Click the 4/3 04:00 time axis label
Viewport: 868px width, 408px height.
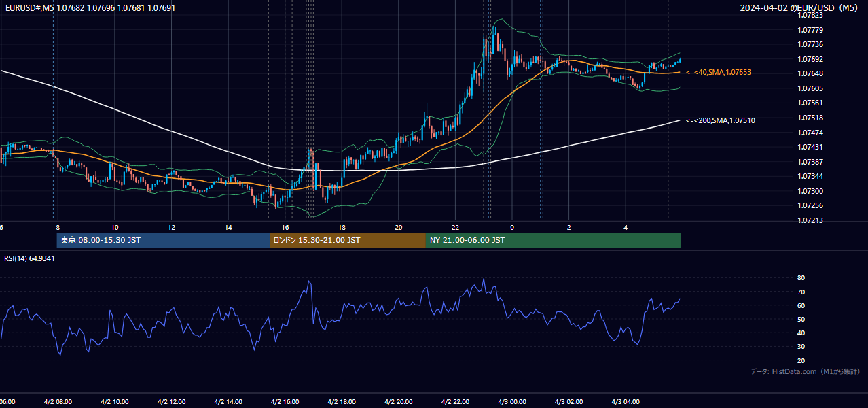[x=626, y=402]
